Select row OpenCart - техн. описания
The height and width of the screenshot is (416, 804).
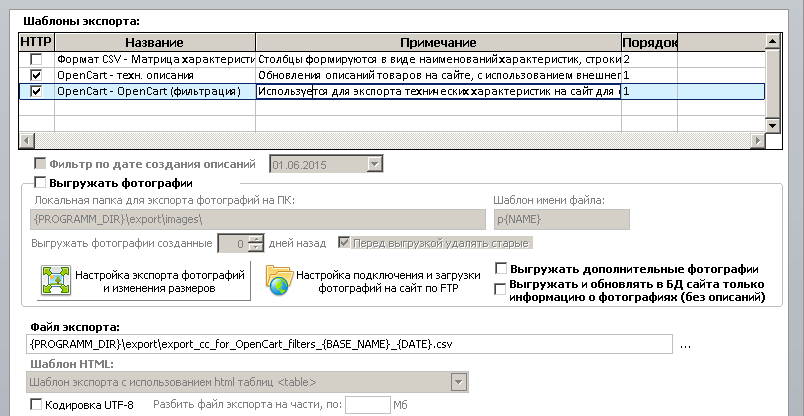pos(155,75)
